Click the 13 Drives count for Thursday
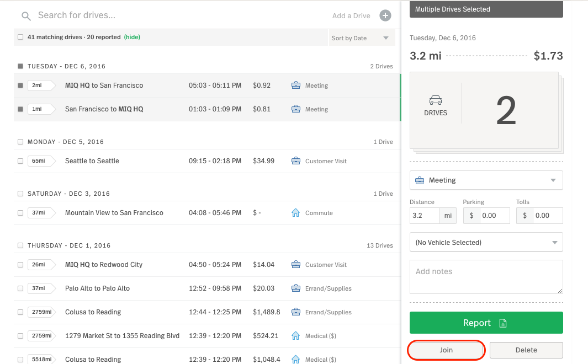 380,245
